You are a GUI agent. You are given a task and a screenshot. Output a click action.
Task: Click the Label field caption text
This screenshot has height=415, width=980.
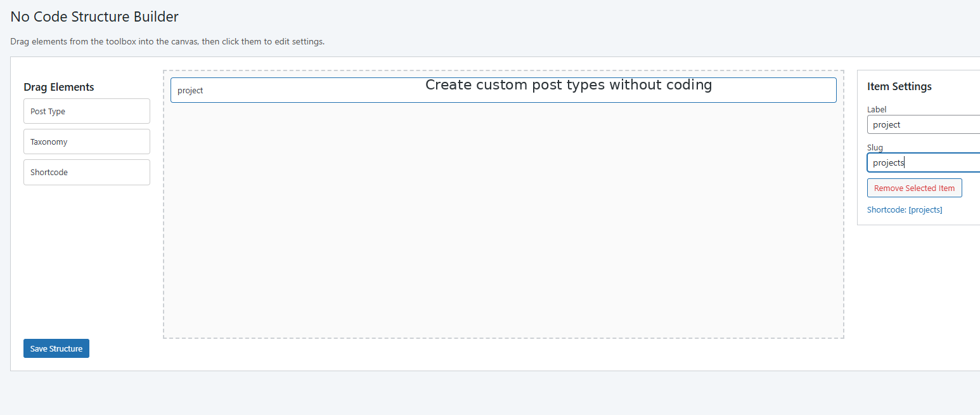876,109
